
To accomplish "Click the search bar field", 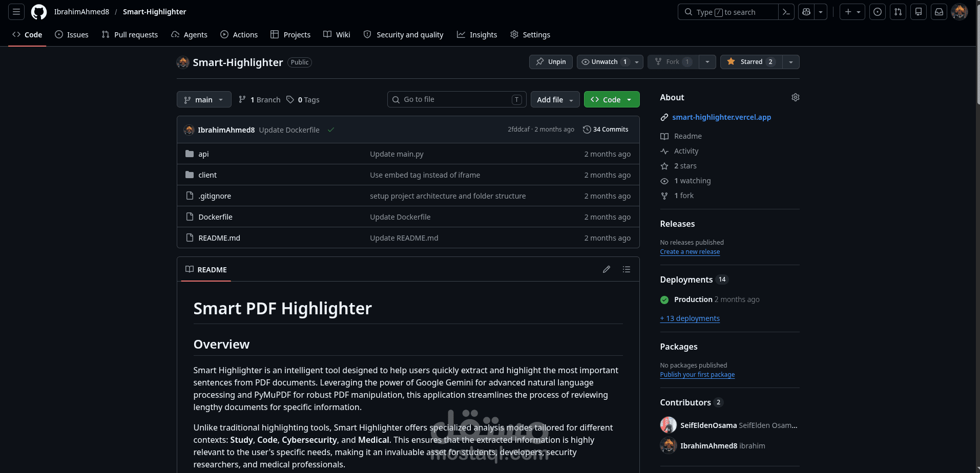I will 728,12.
